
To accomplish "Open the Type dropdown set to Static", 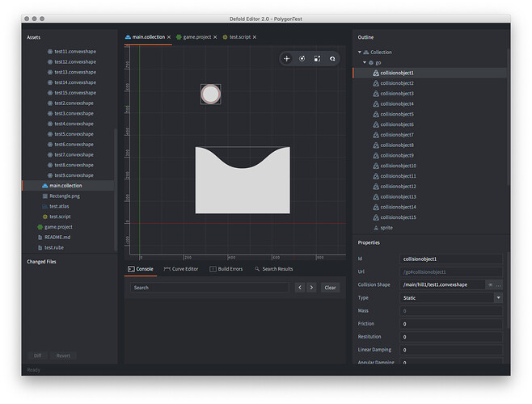I will [x=498, y=297].
